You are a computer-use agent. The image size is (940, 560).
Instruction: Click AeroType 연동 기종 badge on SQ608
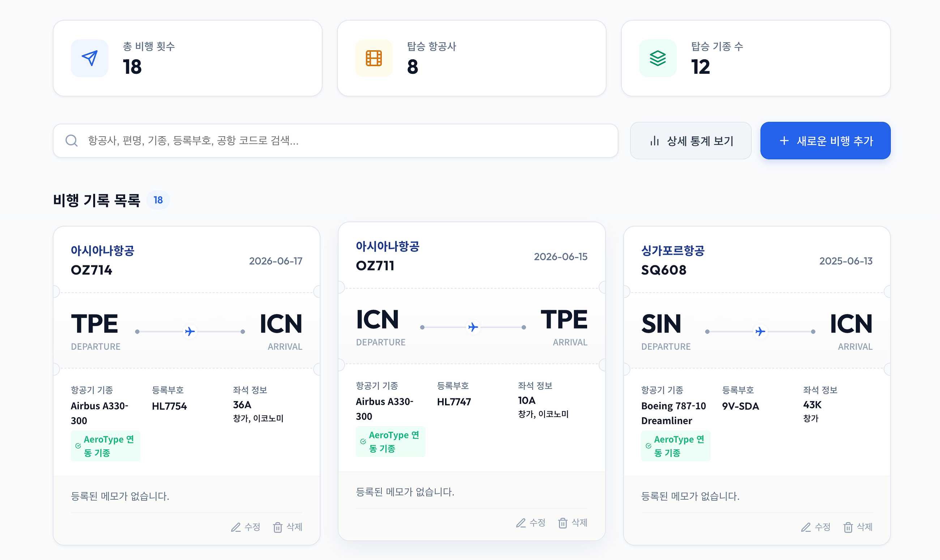(x=675, y=446)
